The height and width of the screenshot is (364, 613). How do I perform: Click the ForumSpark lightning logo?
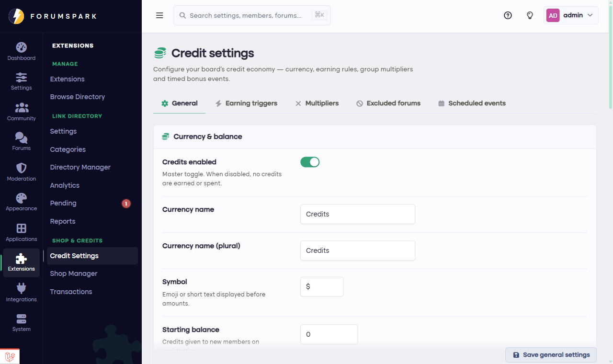tap(16, 16)
